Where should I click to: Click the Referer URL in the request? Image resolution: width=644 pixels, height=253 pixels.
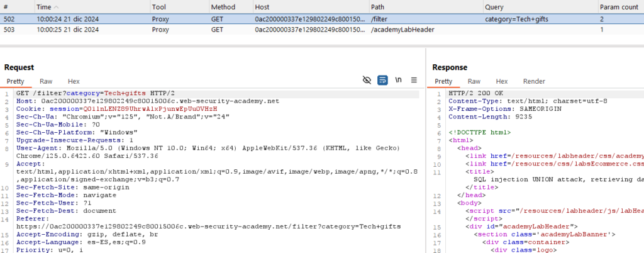tap(208, 227)
